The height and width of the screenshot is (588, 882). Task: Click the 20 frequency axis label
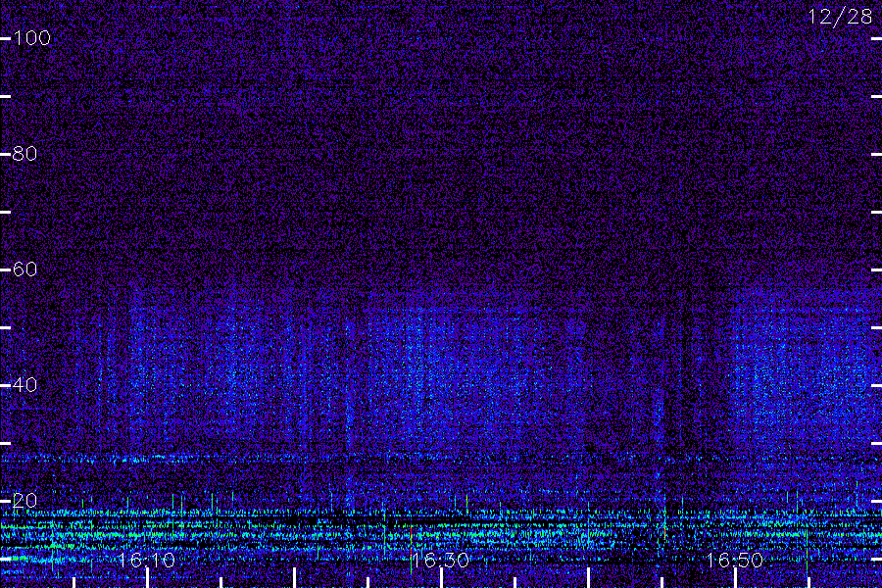(x=24, y=500)
